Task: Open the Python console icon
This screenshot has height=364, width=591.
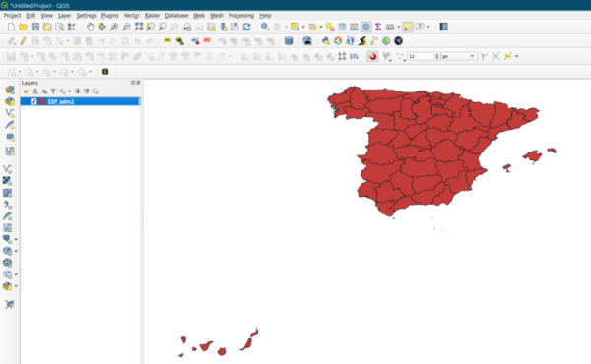Action: pyautogui.click(x=326, y=41)
